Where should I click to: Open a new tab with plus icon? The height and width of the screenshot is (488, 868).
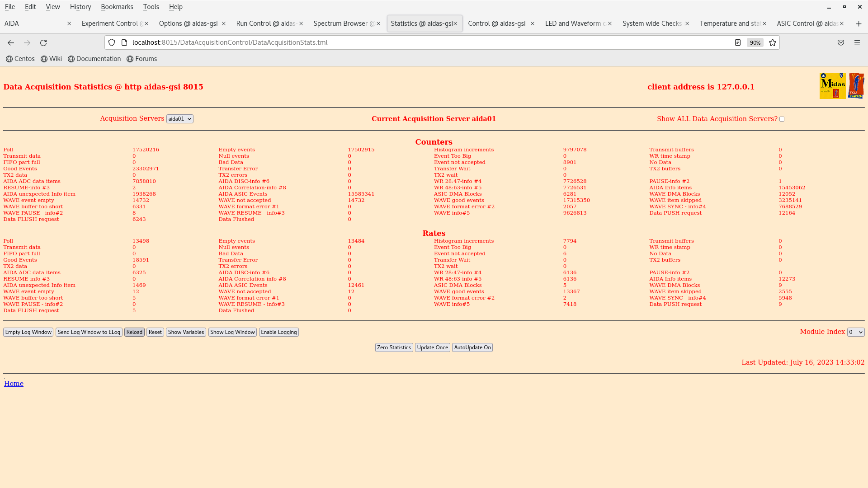pos(859,23)
